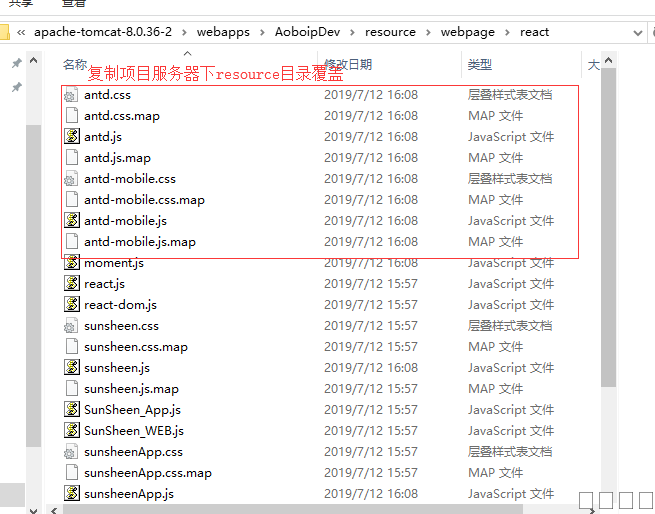This screenshot has width=655, height=514.
Task: Select the antd.js JavaScript file icon
Action: pyautogui.click(x=71, y=137)
